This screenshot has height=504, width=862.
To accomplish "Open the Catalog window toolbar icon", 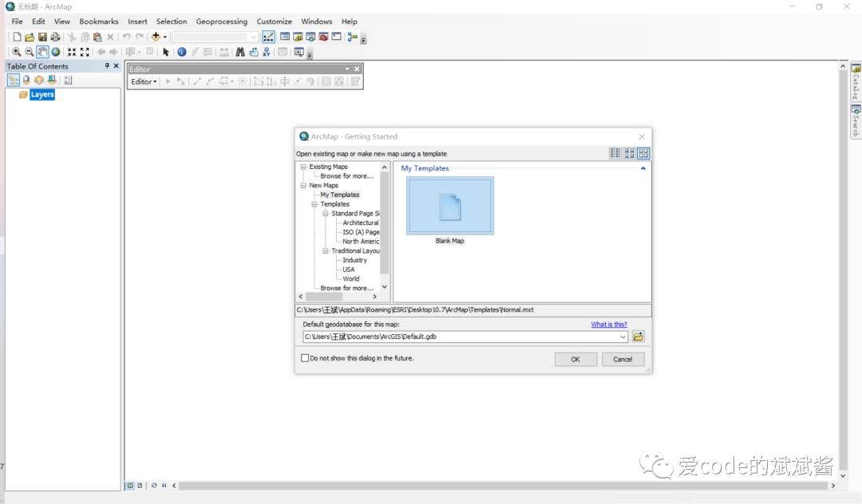I will [x=298, y=37].
